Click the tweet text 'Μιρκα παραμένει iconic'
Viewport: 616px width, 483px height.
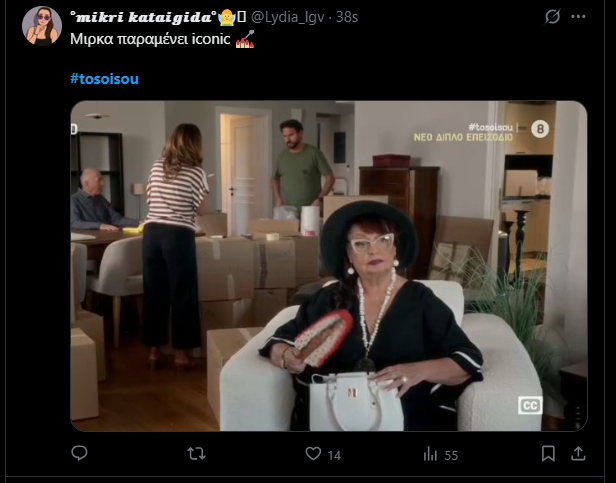[x=151, y=43]
